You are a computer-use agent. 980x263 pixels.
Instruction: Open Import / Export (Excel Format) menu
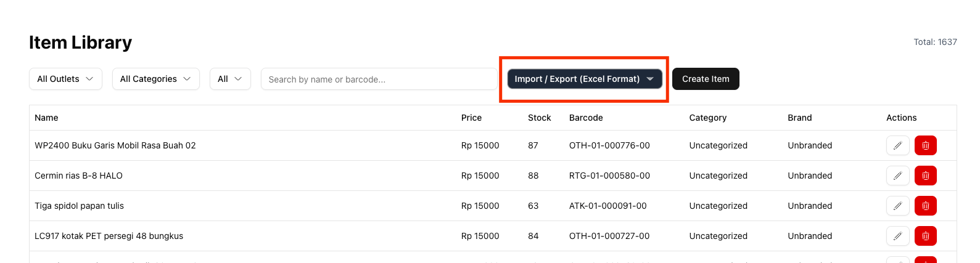[584, 79]
